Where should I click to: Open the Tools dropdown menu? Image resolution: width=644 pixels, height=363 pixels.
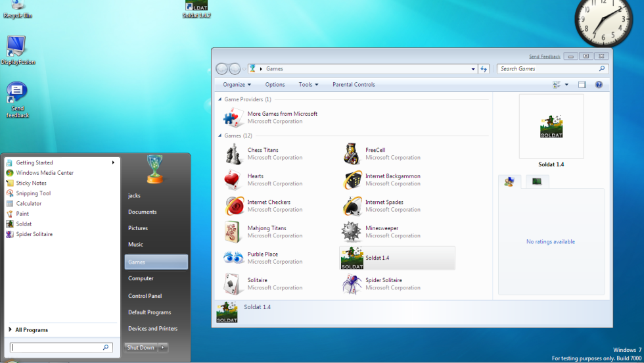click(x=308, y=85)
